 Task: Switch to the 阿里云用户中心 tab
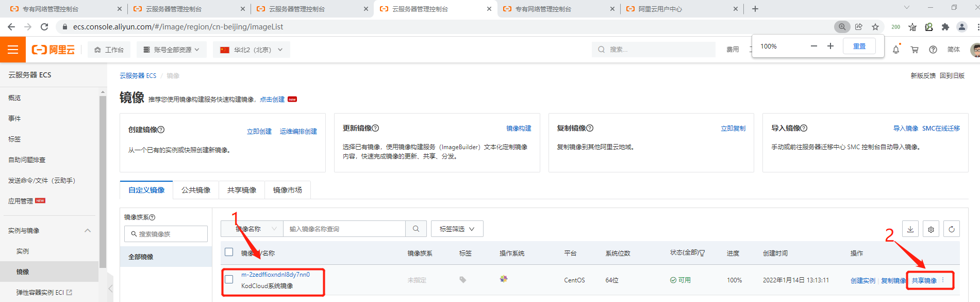pyautogui.click(x=682, y=9)
